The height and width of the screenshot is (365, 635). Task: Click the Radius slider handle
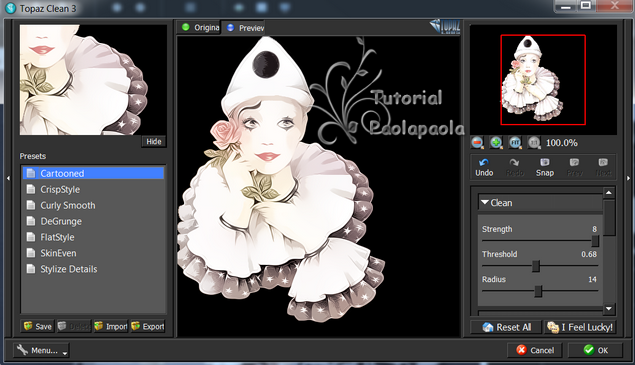tap(538, 291)
